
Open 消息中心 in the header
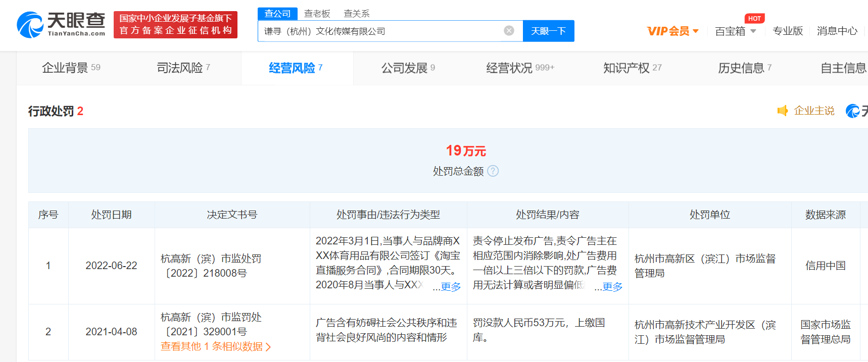(837, 31)
